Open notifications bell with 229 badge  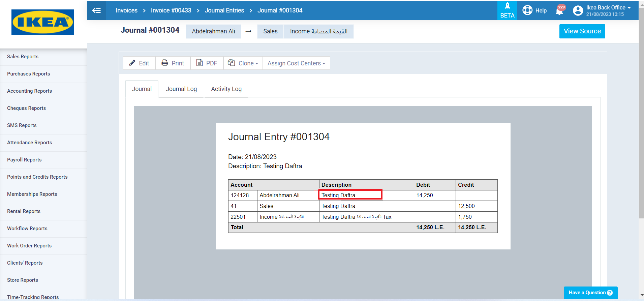560,10
